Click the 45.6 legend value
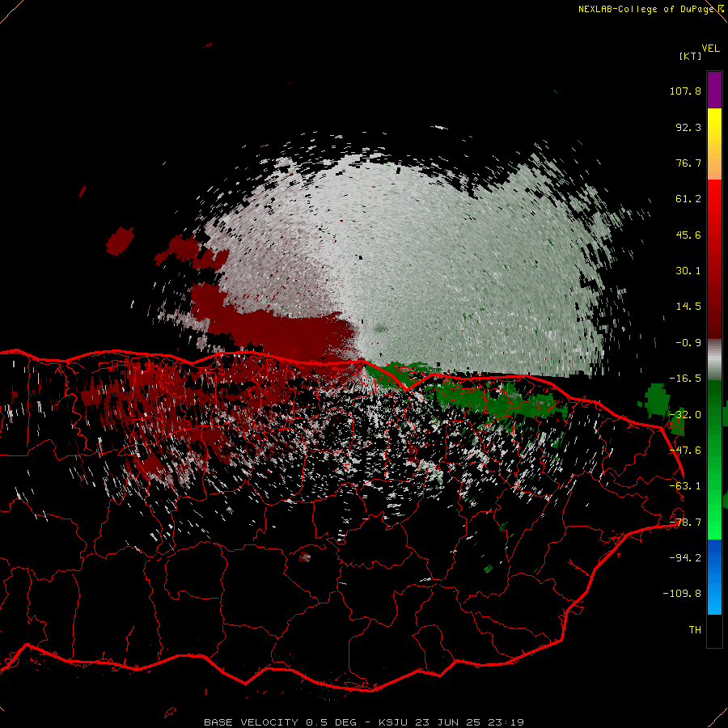 (x=688, y=235)
